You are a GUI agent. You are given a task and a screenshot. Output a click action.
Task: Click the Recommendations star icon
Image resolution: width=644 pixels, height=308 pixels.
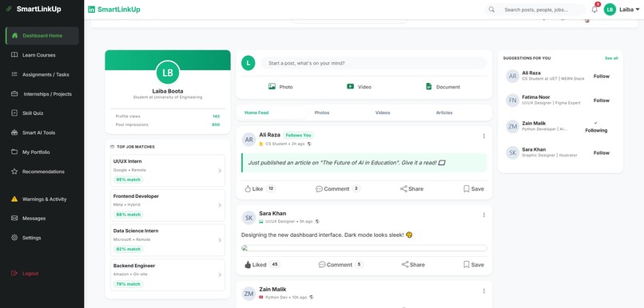click(x=14, y=172)
